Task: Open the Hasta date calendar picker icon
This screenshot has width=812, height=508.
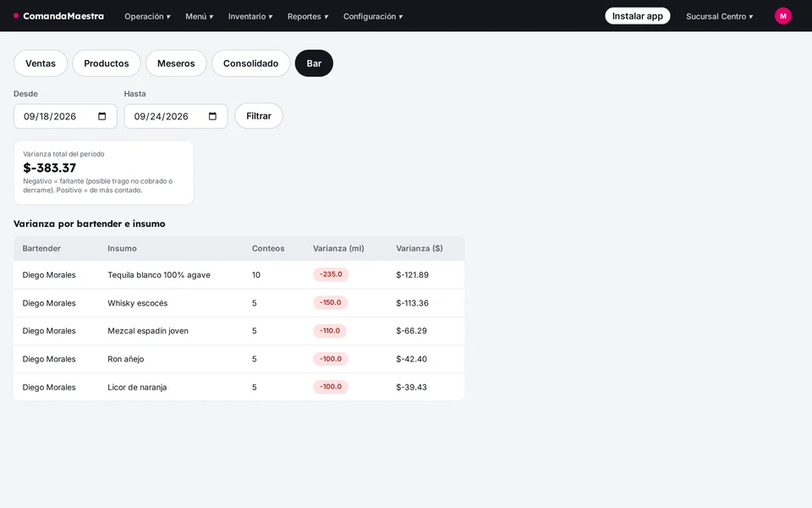Action: [212, 116]
